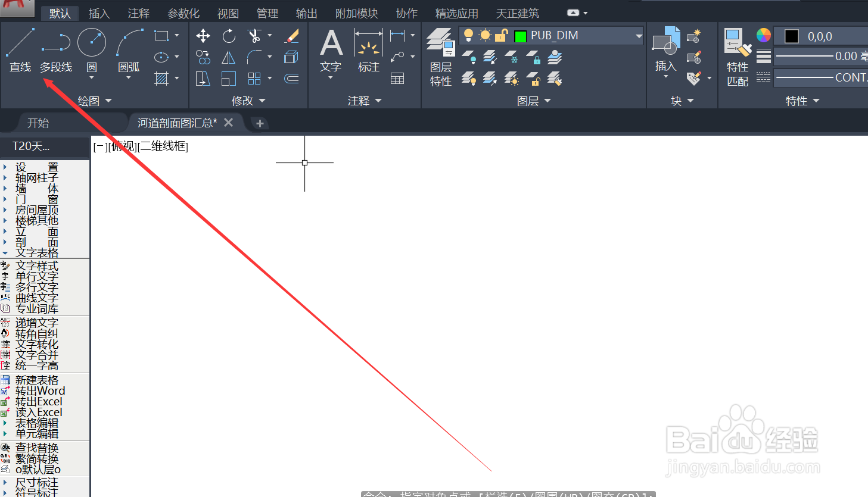Open the 文字 text tool

click(331, 52)
